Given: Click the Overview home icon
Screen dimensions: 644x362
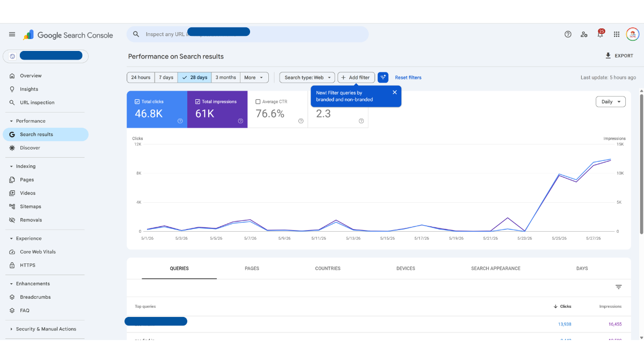Looking at the screenshot, I should (x=12, y=76).
